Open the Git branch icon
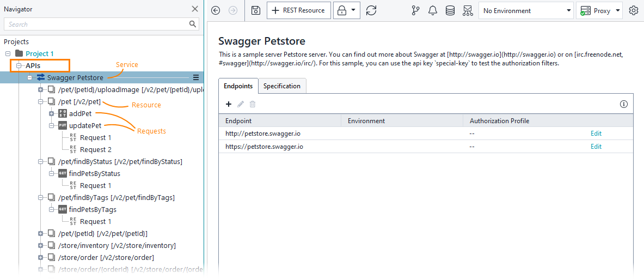Image resolution: width=644 pixels, height=279 pixels. click(415, 11)
